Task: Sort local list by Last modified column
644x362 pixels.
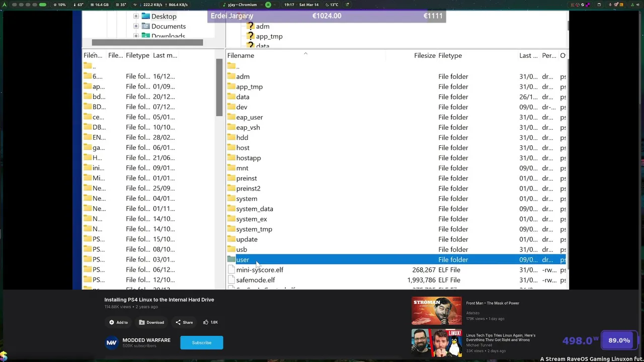Action: [x=165, y=55]
